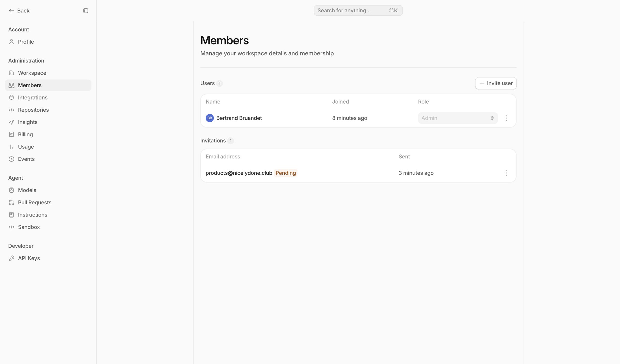This screenshot has width=620, height=364.
Task: Click the Models chip icon
Action: tap(11, 190)
